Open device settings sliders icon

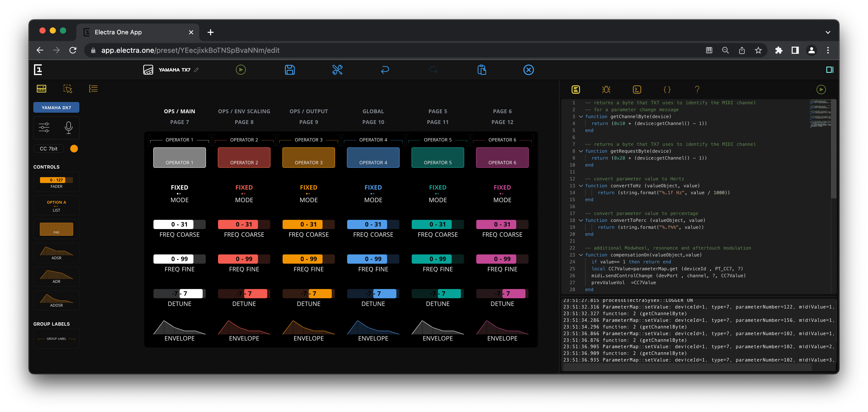pos(44,127)
